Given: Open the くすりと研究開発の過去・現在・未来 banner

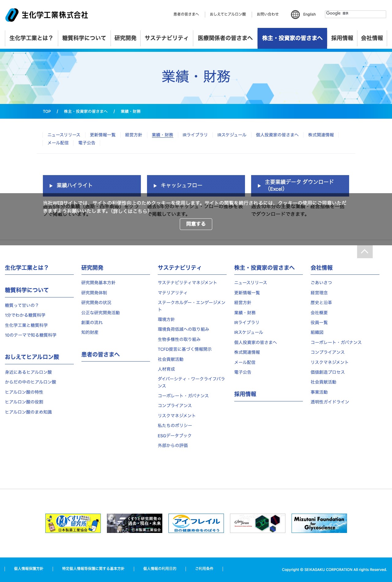Looking at the screenshot, I should pos(134,523).
